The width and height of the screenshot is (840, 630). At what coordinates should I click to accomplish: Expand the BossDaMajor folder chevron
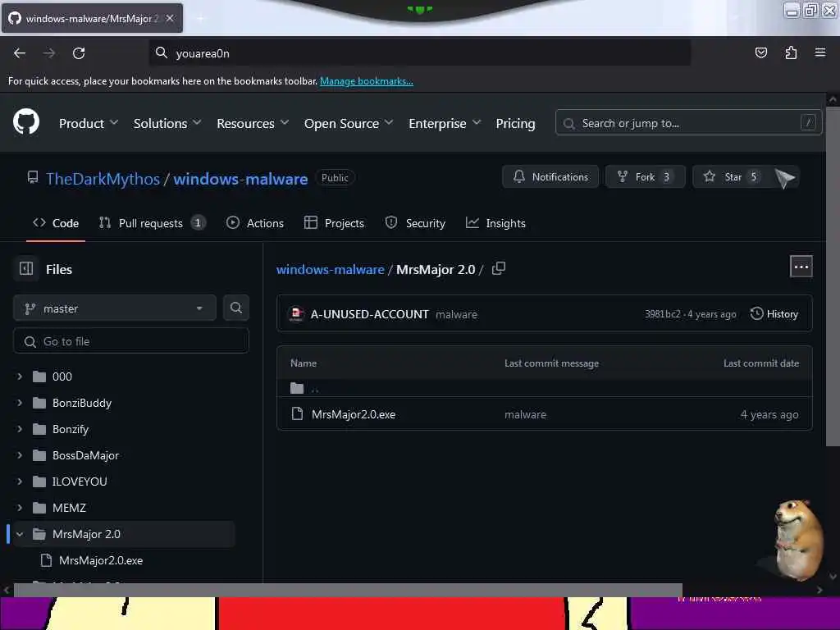coord(20,455)
